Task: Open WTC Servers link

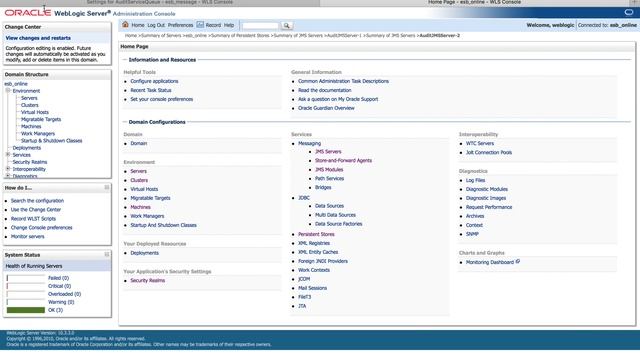Action: pos(480,143)
